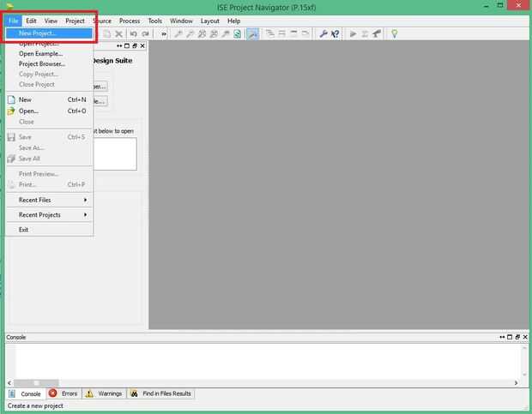
Task: Click the Console horizontal scrollbar thumb
Action: (36, 383)
